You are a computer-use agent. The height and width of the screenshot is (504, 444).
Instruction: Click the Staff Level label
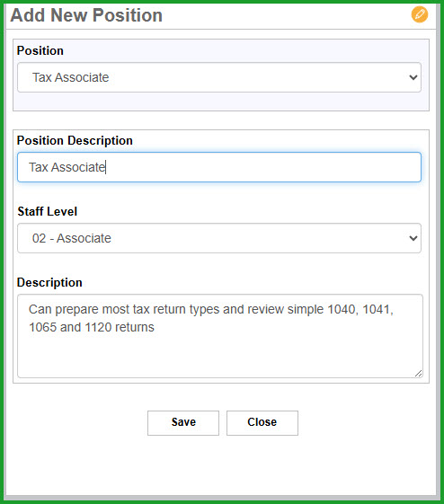coord(48,211)
